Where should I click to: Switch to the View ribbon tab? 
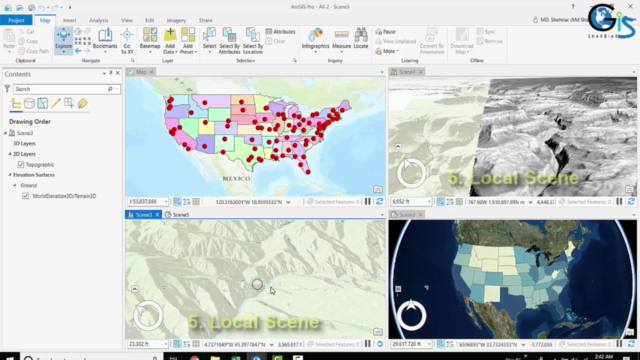[x=127, y=20]
